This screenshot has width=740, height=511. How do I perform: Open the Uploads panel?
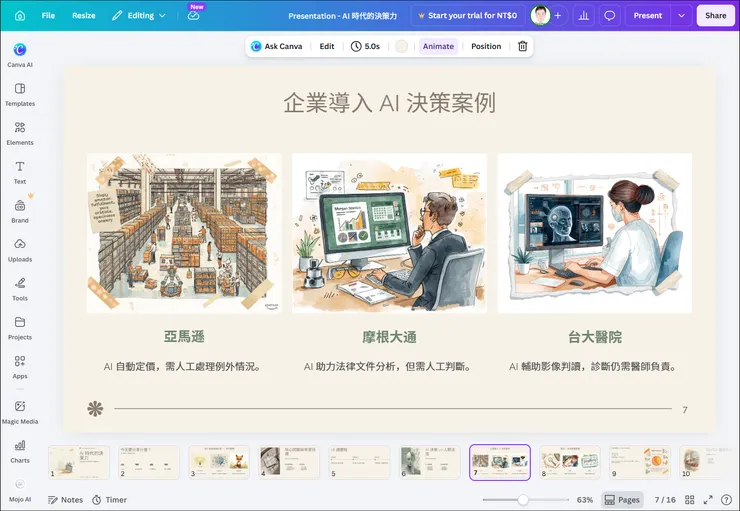point(20,250)
